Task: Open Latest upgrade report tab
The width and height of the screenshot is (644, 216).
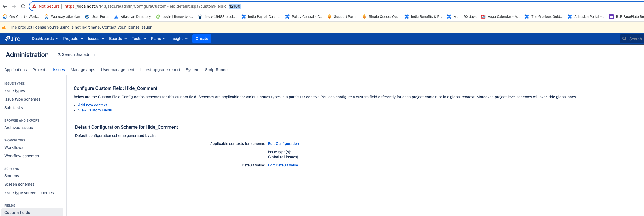Action: [160, 70]
